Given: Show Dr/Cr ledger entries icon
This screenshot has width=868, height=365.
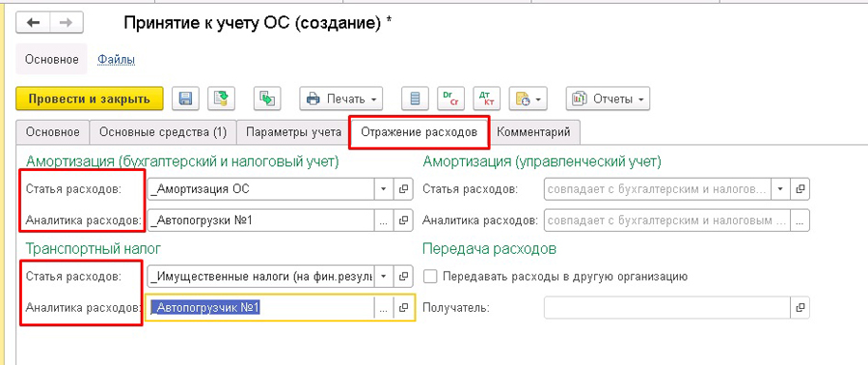Looking at the screenshot, I should (x=450, y=98).
